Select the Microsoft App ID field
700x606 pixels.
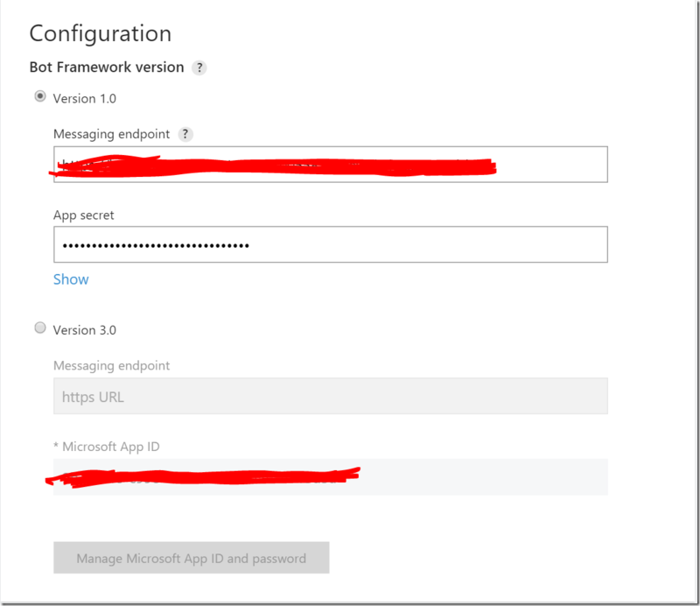[x=331, y=477]
